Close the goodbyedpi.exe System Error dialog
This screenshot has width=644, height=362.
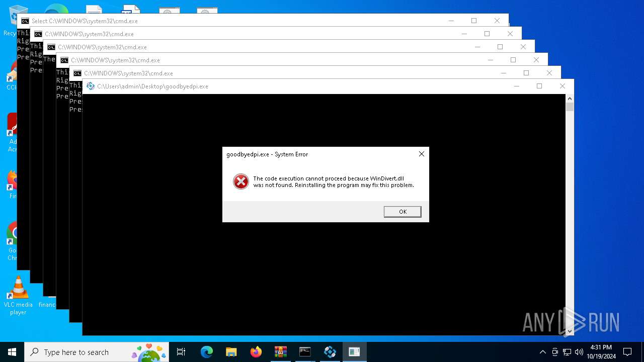(x=422, y=154)
